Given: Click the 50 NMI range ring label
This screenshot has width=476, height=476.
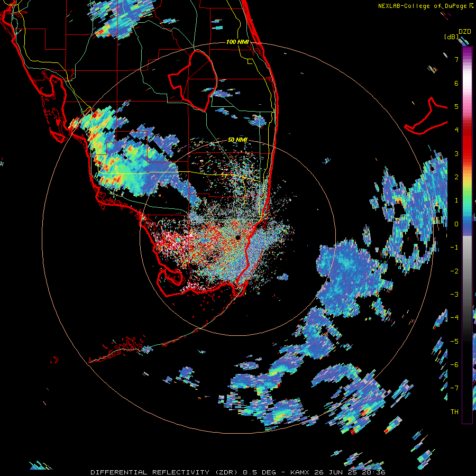Looking at the screenshot, I should (237, 140).
